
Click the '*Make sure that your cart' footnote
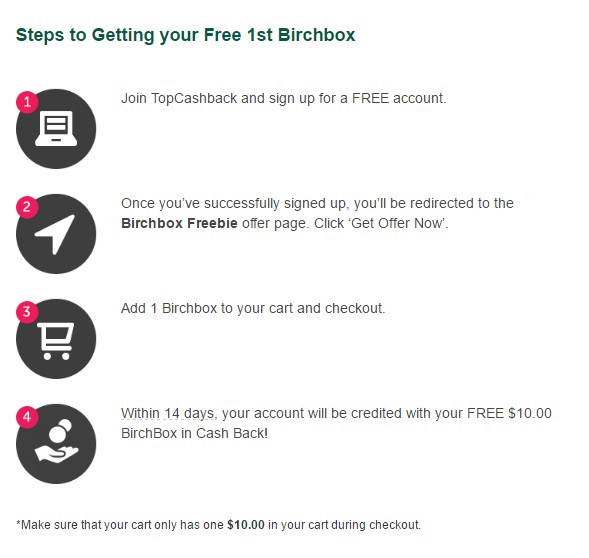(218, 525)
